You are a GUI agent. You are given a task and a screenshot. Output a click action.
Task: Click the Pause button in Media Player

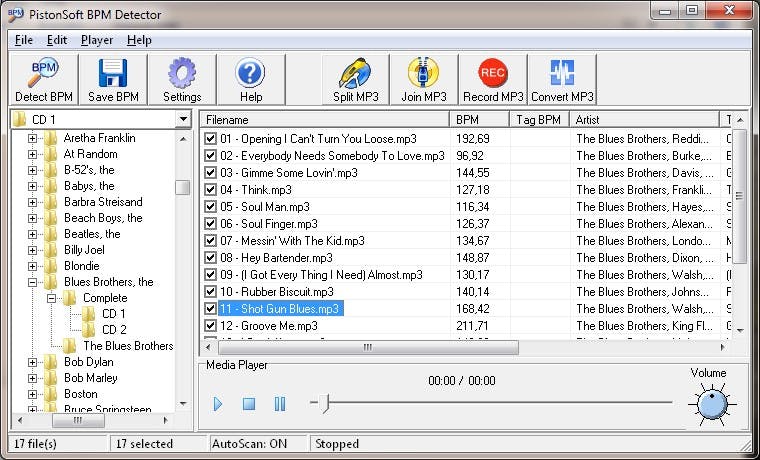pyautogui.click(x=280, y=404)
